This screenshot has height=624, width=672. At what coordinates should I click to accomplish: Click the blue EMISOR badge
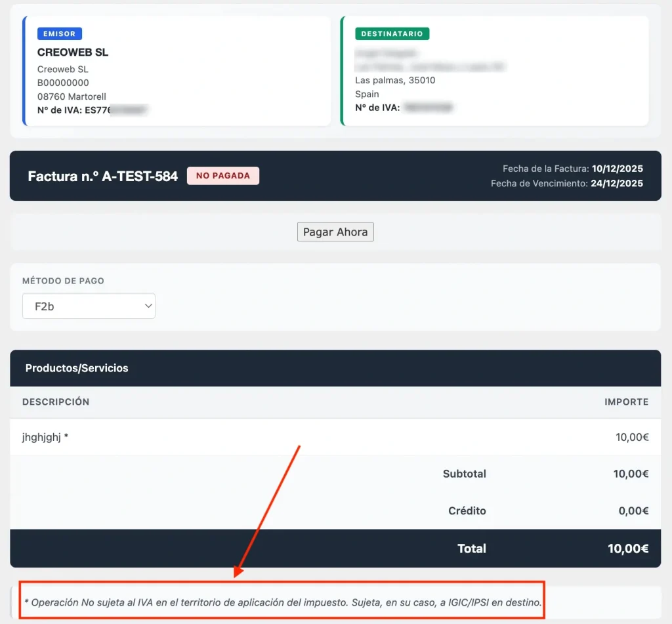pyautogui.click(x=60, y=34)
